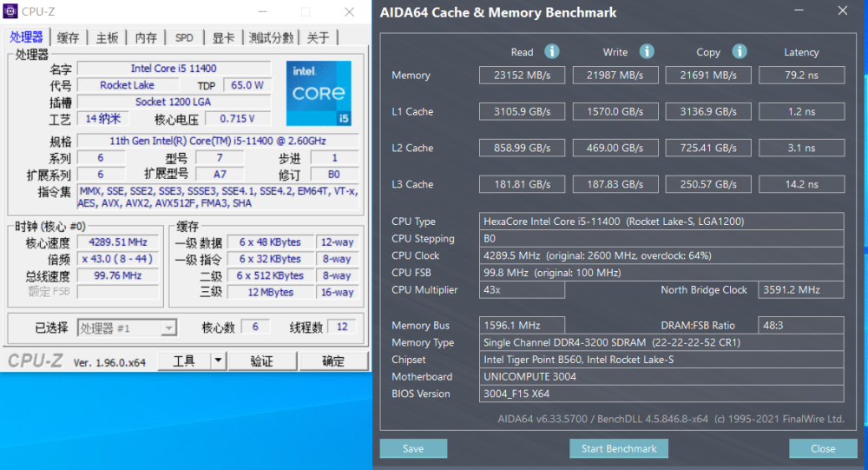Open the 关于 tab in CPU-Z
Viewport: 868px width, 470px height.
[319, 37]
